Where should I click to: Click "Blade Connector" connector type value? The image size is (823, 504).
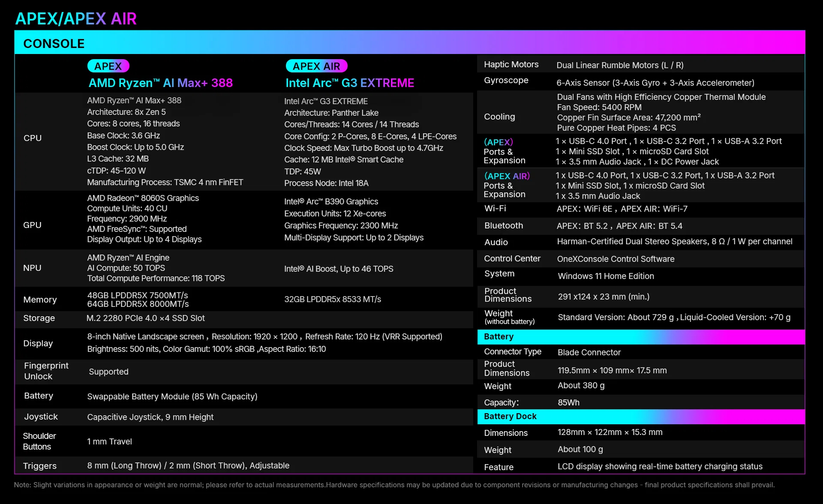(x=589, y=352)
